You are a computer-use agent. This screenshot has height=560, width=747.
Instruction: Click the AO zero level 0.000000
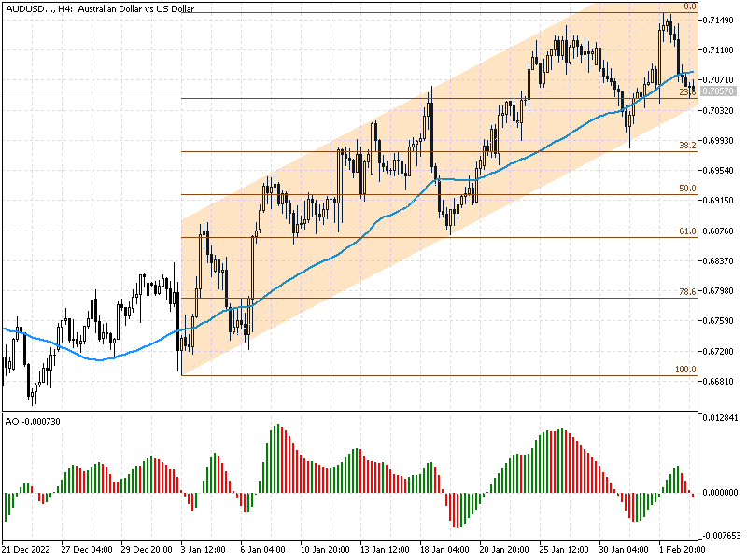tap(720, 493)
